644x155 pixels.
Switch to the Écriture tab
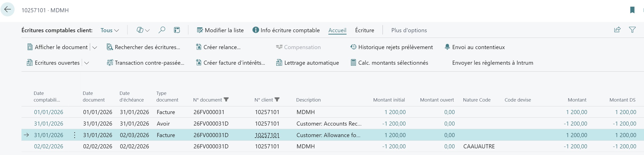coord(365,30)
